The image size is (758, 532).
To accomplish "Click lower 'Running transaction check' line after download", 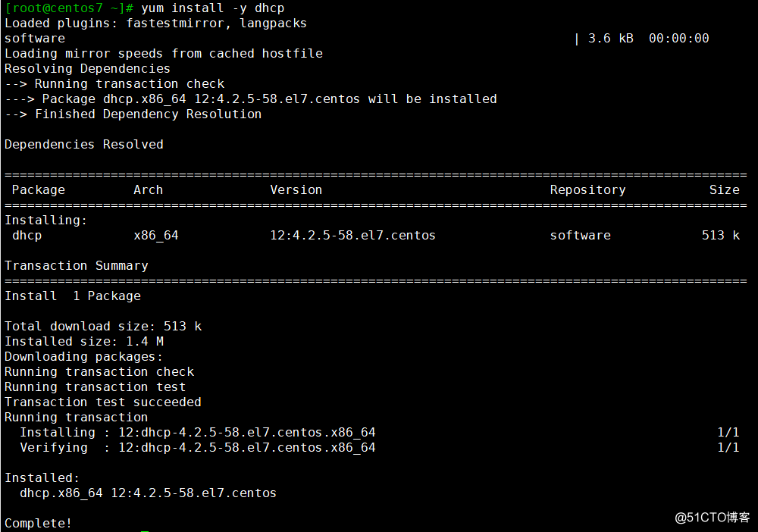I will coord(99,371).
